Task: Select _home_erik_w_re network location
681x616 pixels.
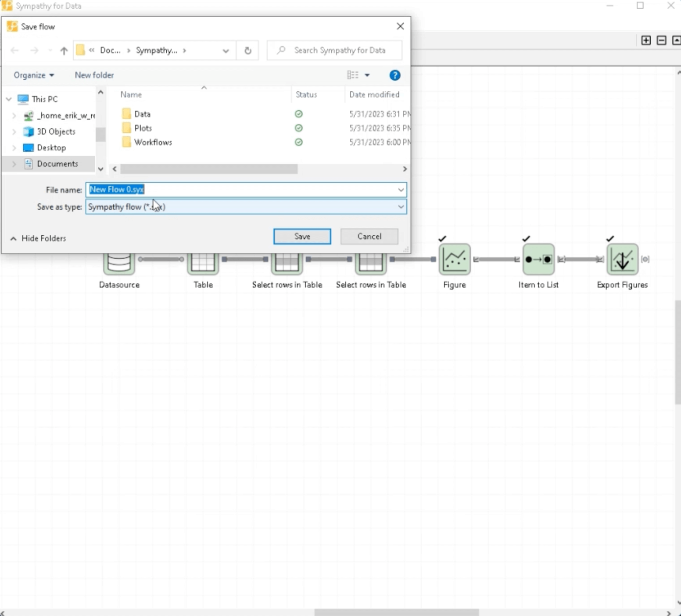Action: coord(66,115)
